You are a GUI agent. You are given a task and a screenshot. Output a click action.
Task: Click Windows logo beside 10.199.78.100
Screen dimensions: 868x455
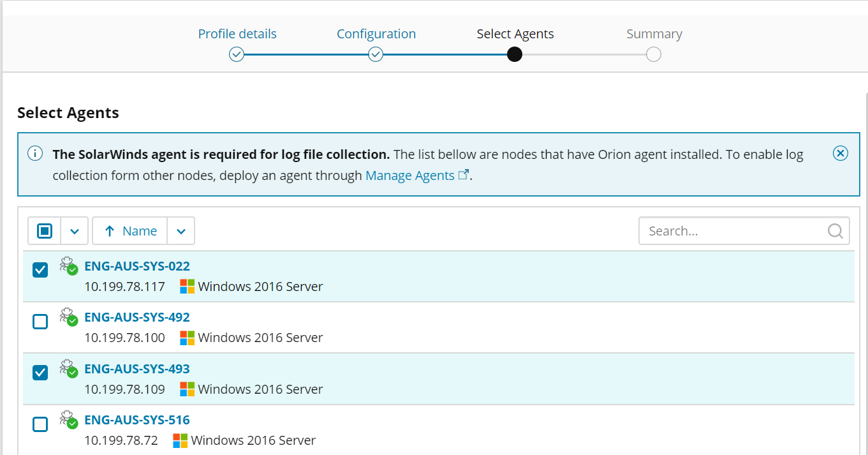click(x=187, y=338)
